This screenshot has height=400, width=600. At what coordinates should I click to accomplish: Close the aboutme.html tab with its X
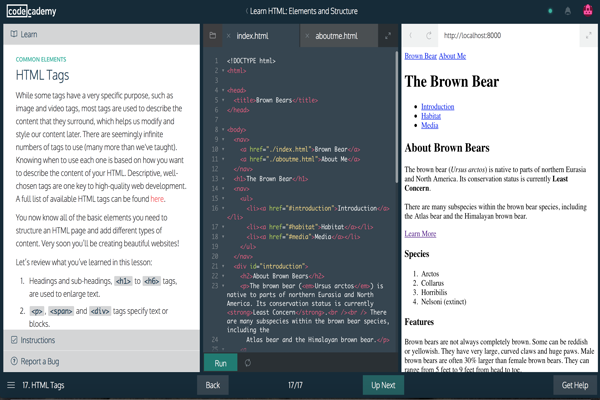[307, 36]
